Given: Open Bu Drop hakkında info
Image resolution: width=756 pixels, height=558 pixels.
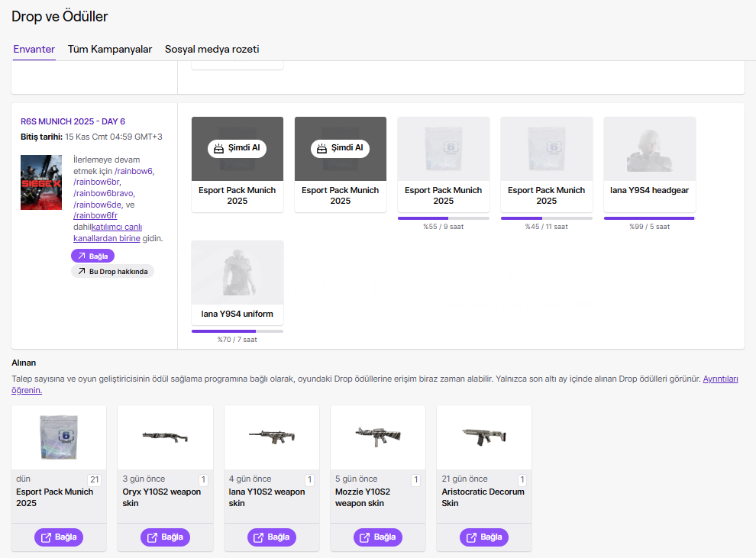Looking at the screenshot, I should 112,271.
